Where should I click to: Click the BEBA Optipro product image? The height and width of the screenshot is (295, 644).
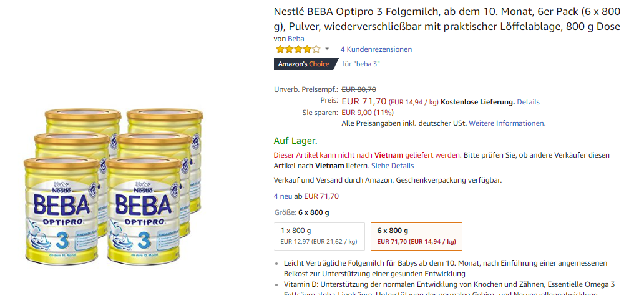pyautogui.click(x=114, y=186)
